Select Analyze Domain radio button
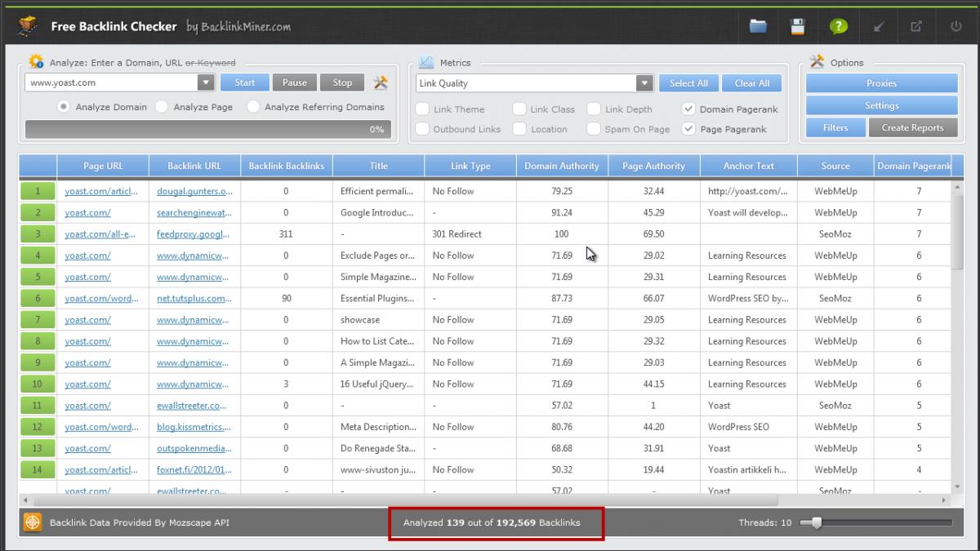This screenshot has height=551, width=980. 63,107
